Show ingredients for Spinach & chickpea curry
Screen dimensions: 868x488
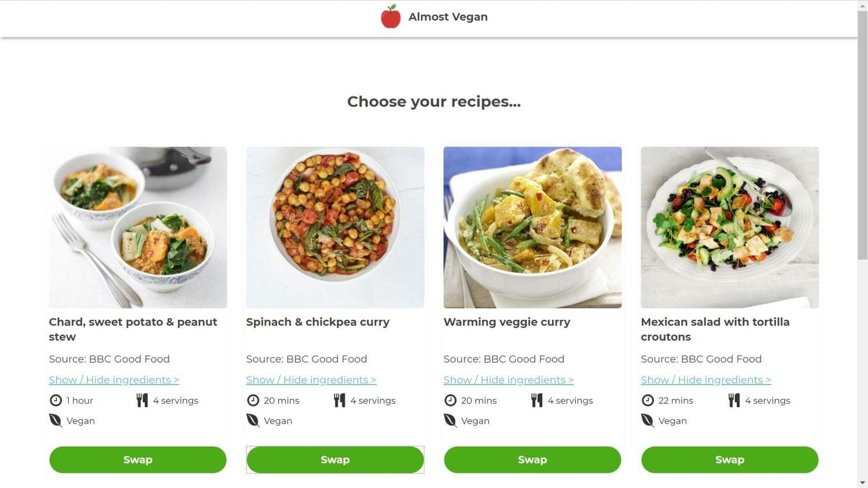click(311, 380)
